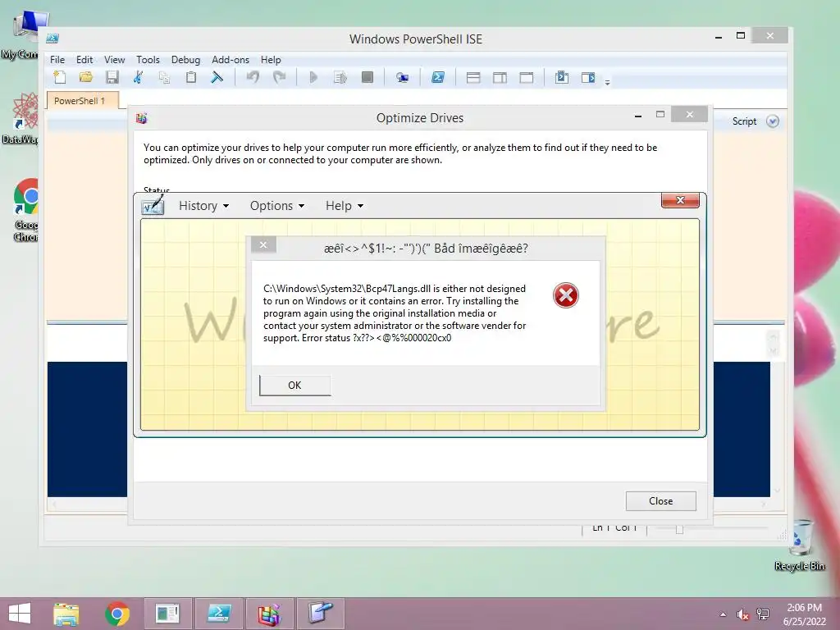The height and width of the screenshot is (630, 840).
Task: Click the Stop Operation square icon
Action: pyautogui.click(x=367, y=77)
